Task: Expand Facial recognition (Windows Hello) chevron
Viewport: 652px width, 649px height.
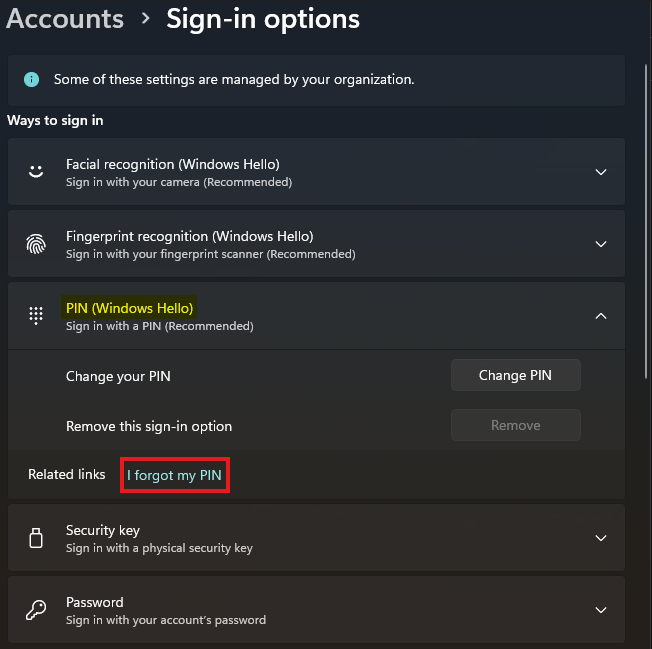Action: point(600,172)
